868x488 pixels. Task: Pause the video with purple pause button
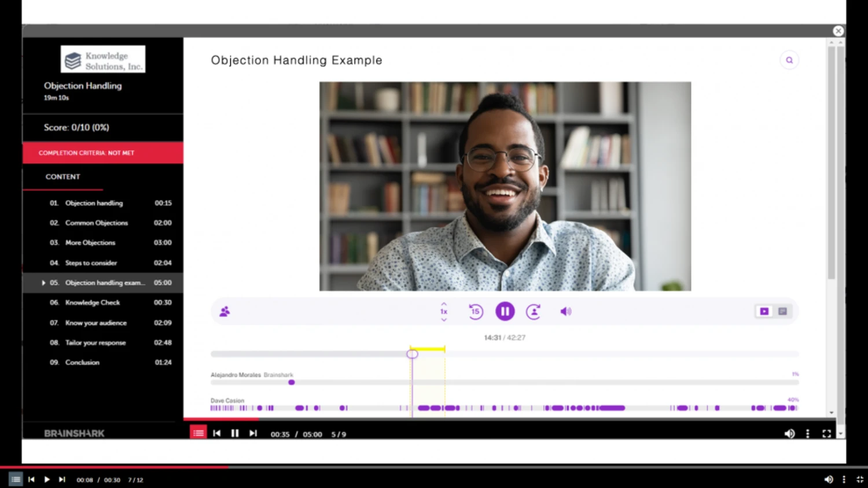click(x=505, y=312)
